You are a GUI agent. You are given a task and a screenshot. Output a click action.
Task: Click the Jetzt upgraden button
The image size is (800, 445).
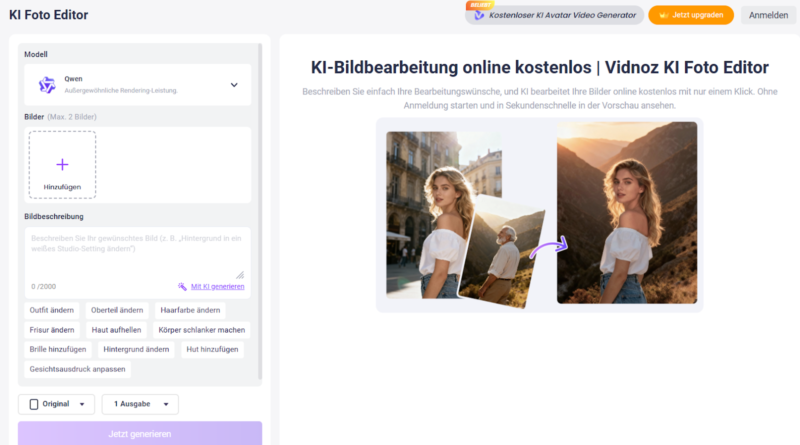pyautogui.click(x=691, y=15)
